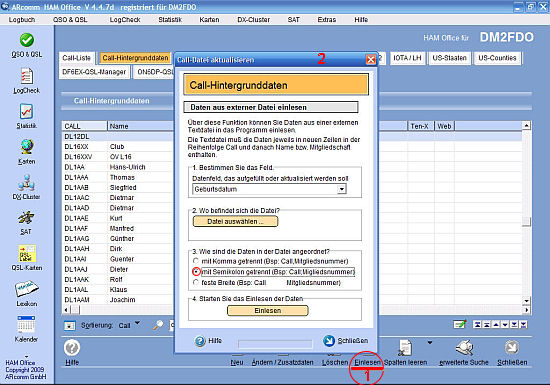Click dialog Schließen blue arrow icon

pos(329,340)
